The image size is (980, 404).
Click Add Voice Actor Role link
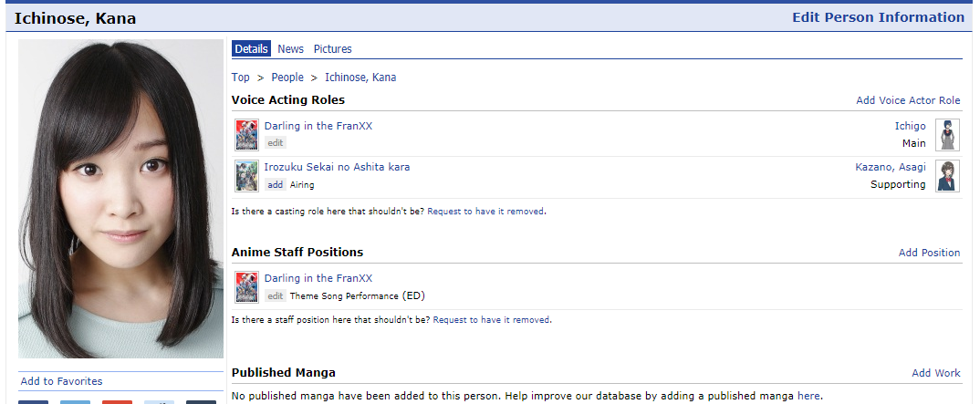[x=908, y=100]
